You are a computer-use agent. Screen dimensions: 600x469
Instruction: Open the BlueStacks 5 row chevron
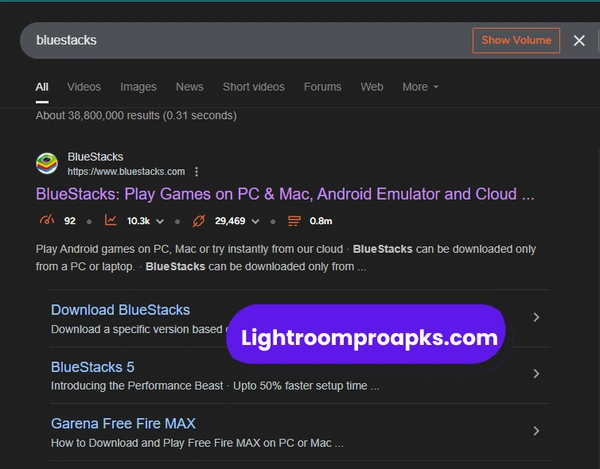coord(536,373)
